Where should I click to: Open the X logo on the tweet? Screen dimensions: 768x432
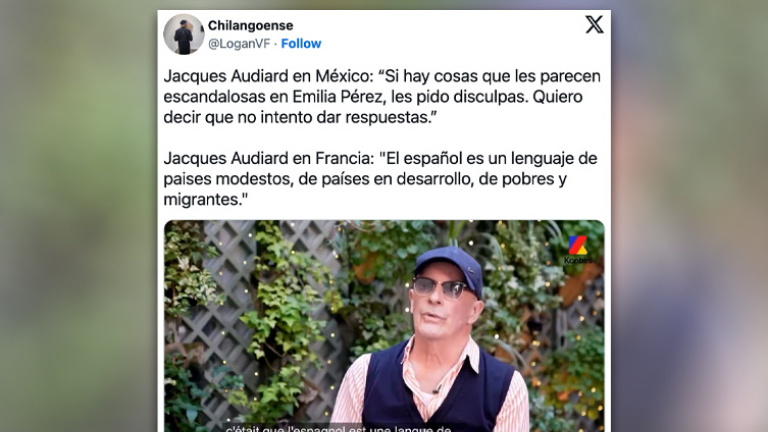pyautogui.click(x=594, y=24)
